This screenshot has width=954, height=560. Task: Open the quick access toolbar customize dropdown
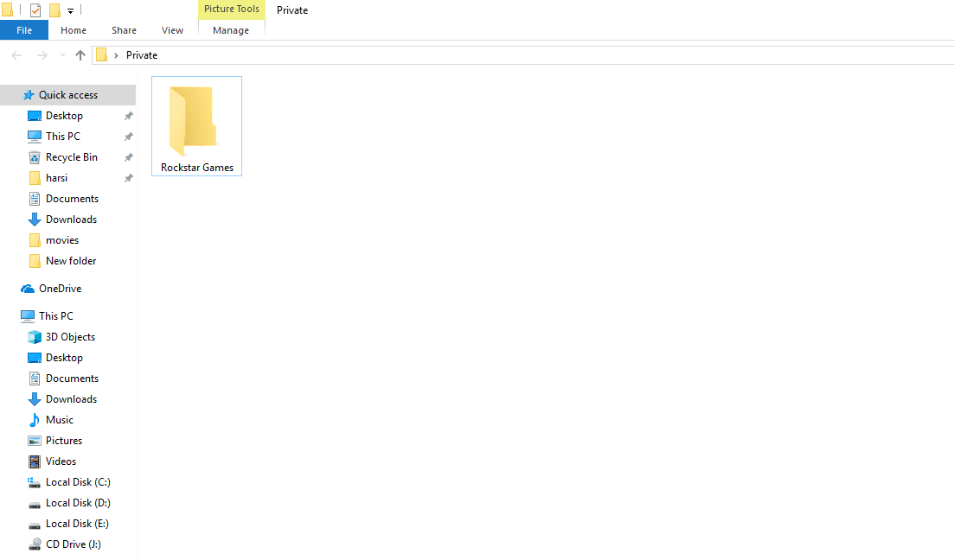(70, 10)
